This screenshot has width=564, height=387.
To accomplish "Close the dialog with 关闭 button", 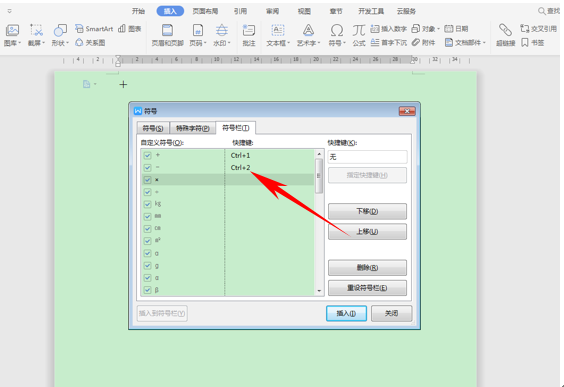I will coord(391,313).
